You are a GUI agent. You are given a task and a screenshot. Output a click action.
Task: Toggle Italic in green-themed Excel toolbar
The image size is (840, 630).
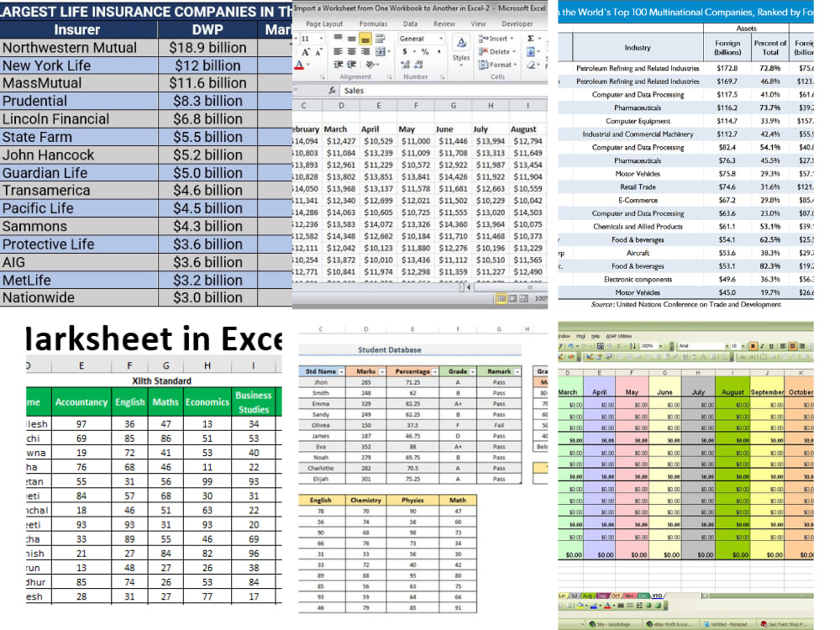click(x=762, y=346)
